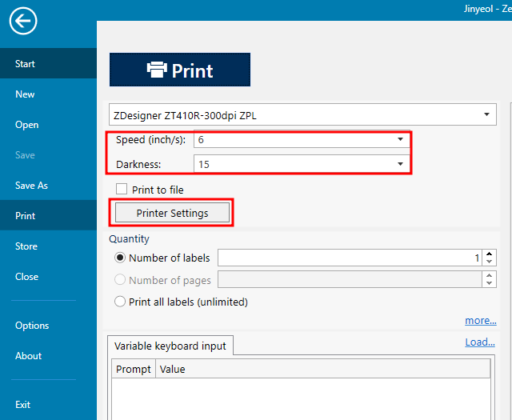
Task: Enable the Print to file checkbox
Action: [122, 189]
